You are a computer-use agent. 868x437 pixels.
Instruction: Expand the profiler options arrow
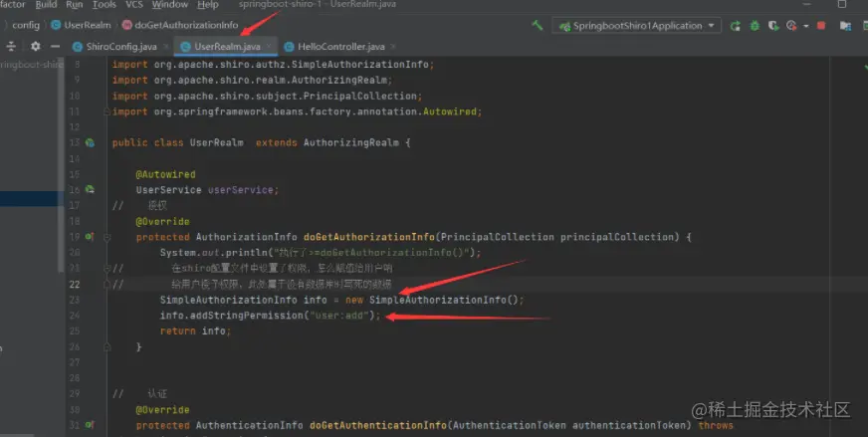coord(805,26)
